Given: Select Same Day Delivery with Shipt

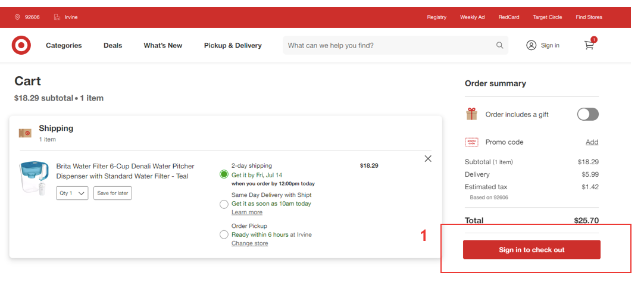Looking at the screenshot, I should coord(224,204).
